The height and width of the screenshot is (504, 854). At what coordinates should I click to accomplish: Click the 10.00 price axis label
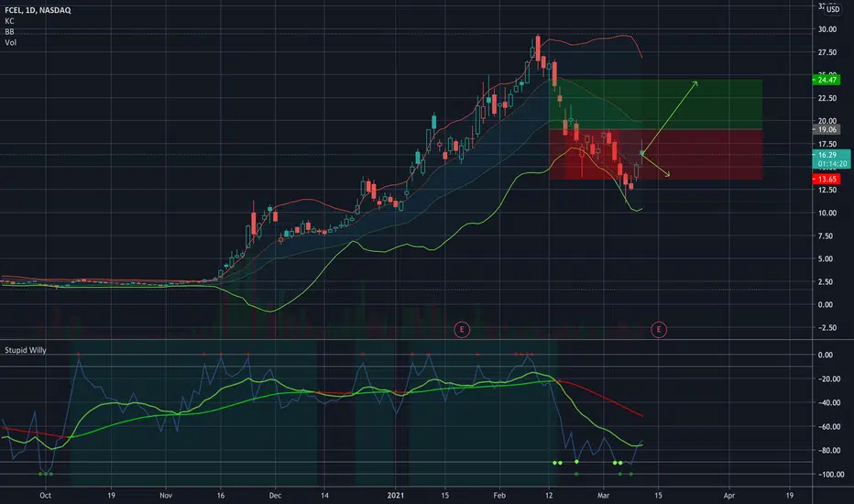(827, 213)
